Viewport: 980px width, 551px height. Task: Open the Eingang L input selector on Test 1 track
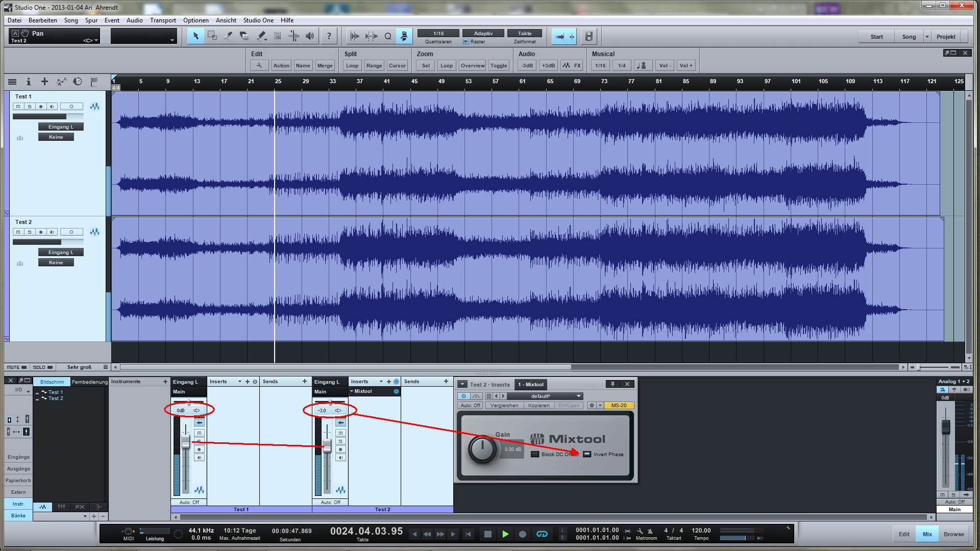[x=61, y=127]
